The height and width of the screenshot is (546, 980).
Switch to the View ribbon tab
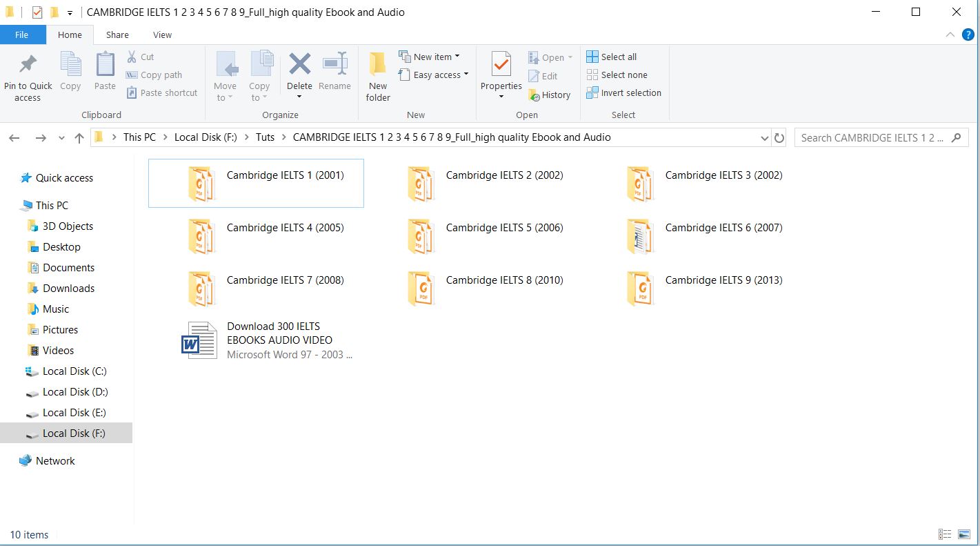[x=163, y=35]
